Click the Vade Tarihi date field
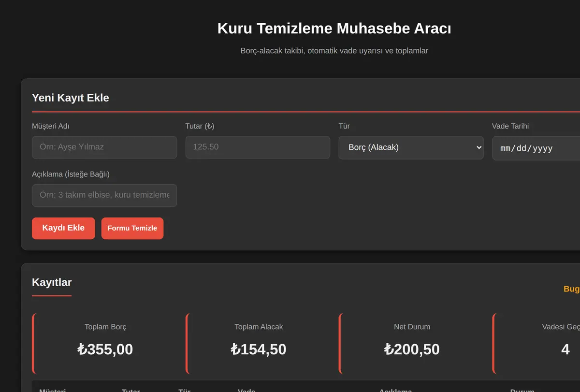 (x=536, y=148)
